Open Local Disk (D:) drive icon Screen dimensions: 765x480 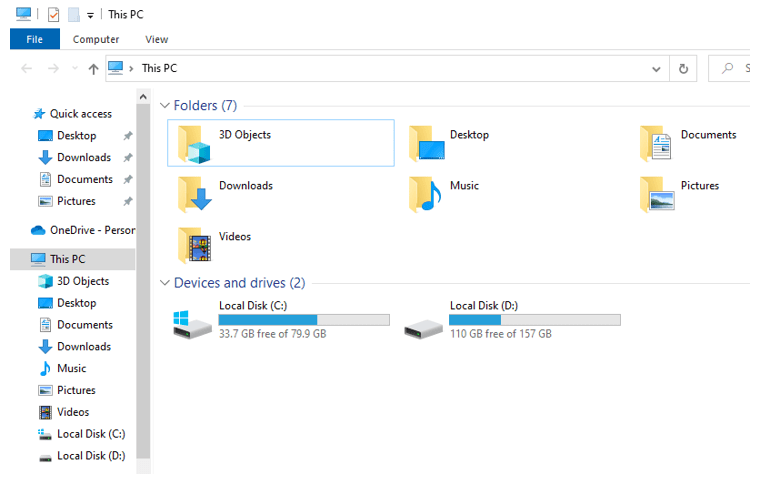point(423,324)
